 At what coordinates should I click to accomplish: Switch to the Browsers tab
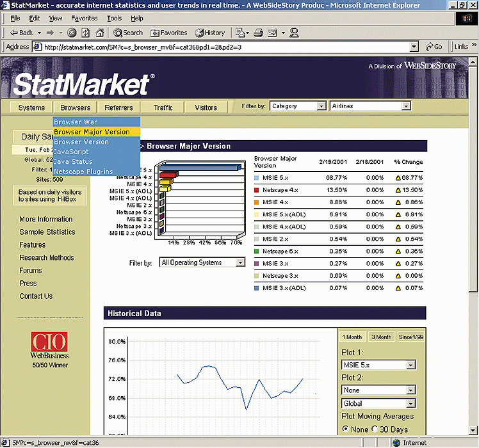click(x=75, y=108)
